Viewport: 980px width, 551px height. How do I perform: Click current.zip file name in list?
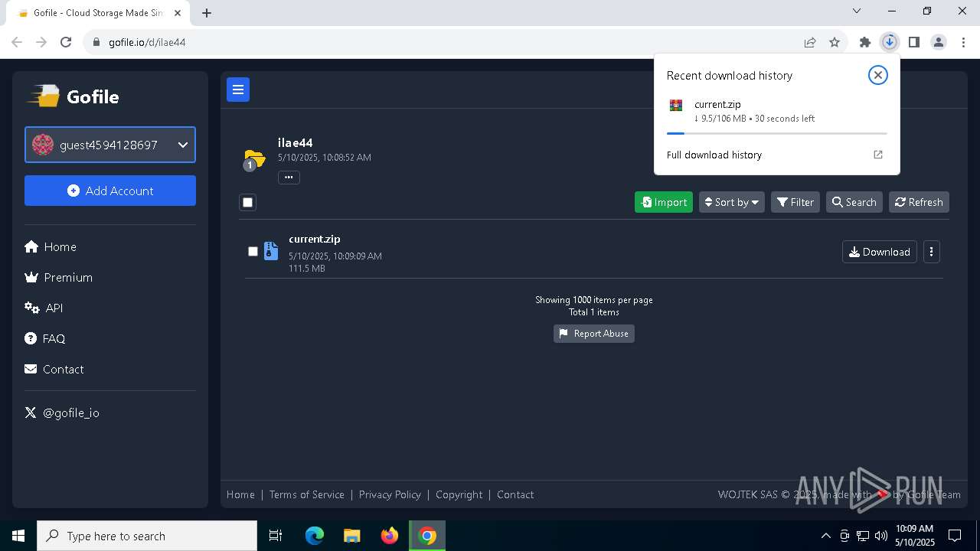[x=315, y=239]
